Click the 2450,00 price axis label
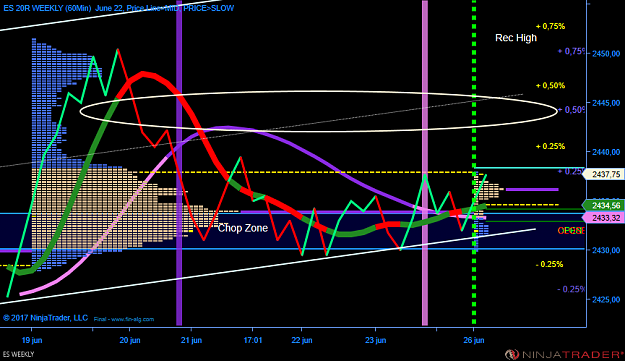The image size is (625, 361). click(x=606, y=53)
